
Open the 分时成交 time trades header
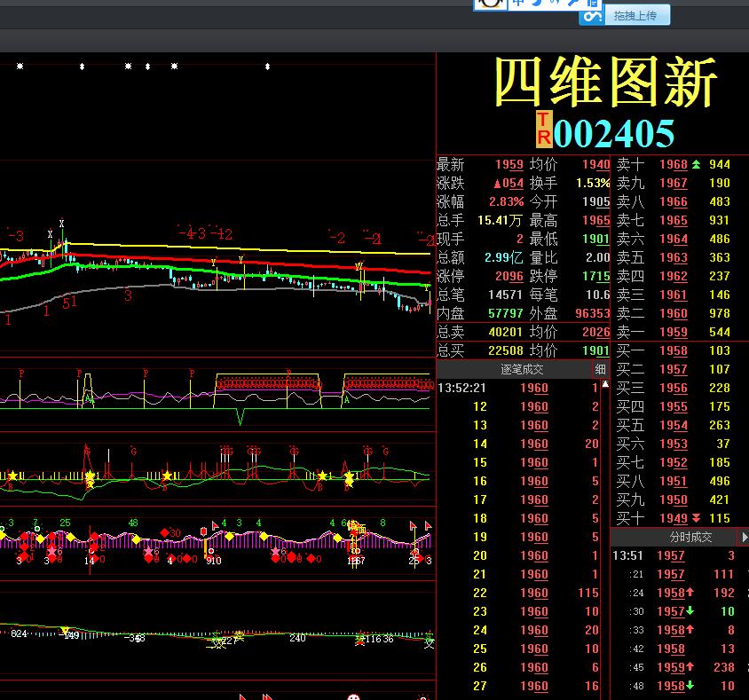tap(690, 537)
